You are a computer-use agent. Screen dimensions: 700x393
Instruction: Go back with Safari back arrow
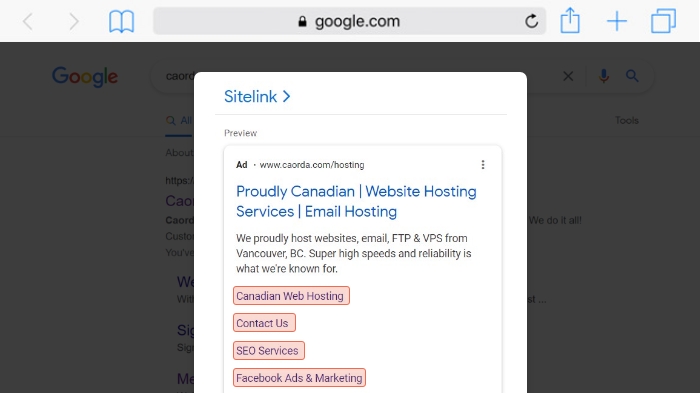[28, 21]
